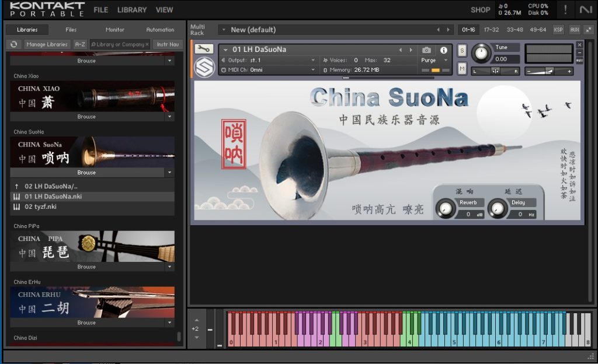The height and width of the screenshot is (364, 598).
Task: Toggle the AUX sends panel
Action: (x=575, y=30)
